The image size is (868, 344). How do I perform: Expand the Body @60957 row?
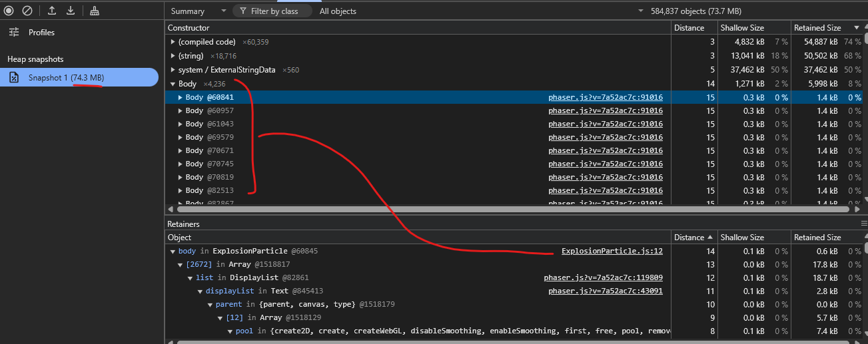point(181,110)
